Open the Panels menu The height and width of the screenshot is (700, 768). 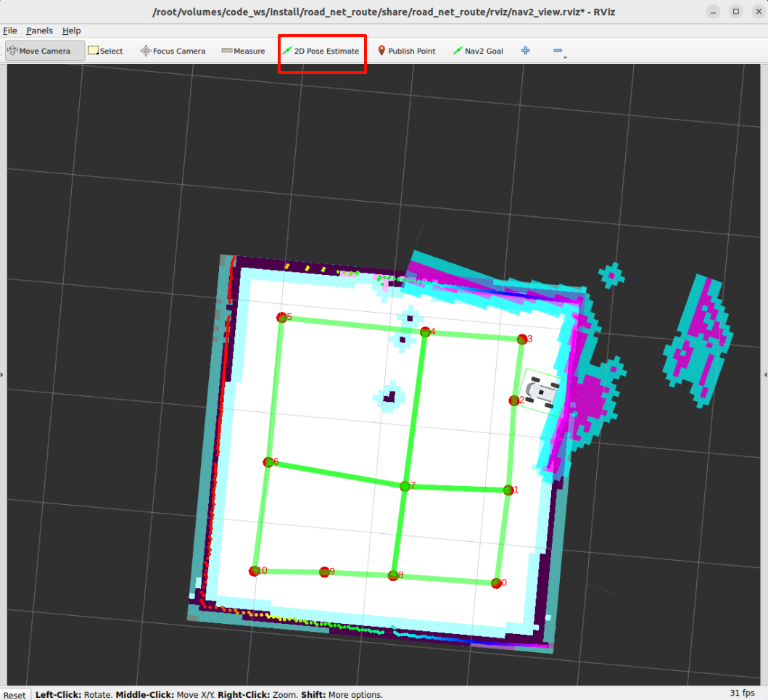tap(39, 30)
